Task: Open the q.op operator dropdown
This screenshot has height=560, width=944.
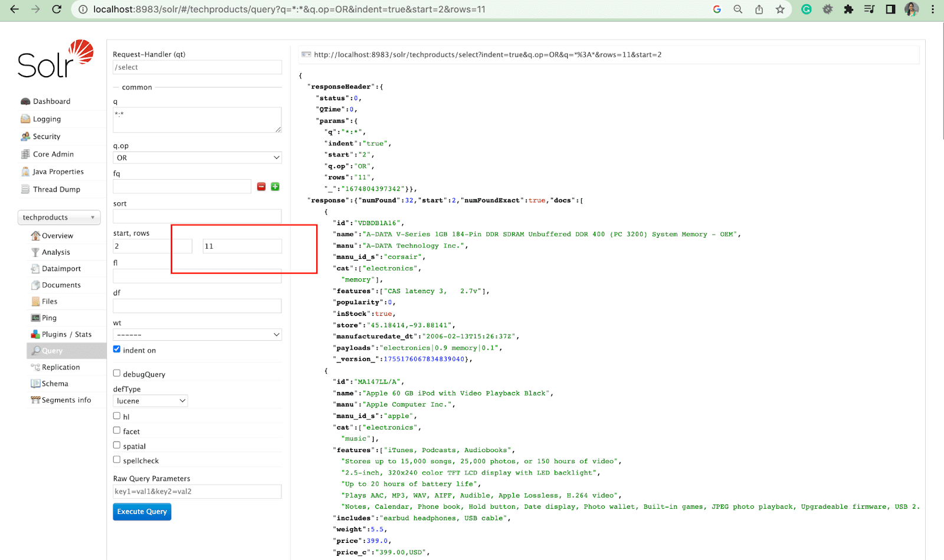Action: coord(197,158)
